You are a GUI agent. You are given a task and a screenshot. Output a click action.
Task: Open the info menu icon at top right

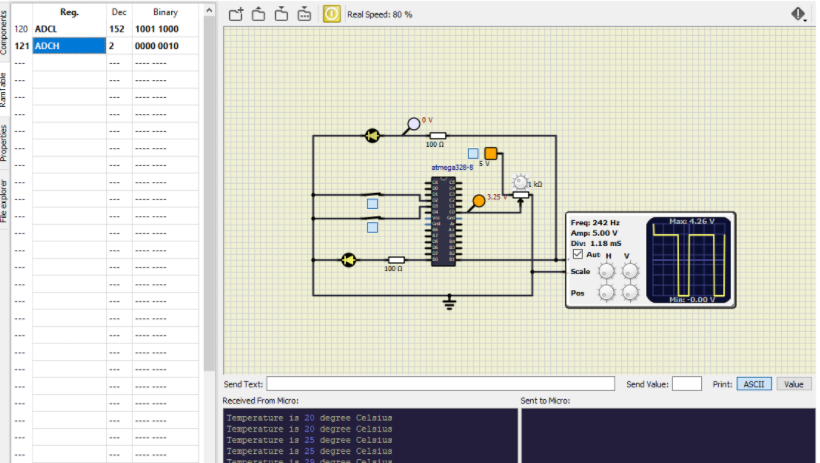click(x=799, y=14)
